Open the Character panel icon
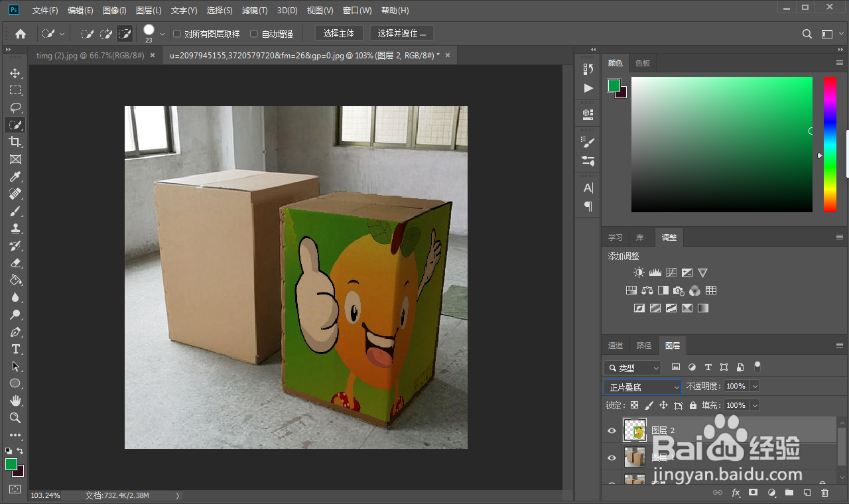The width and height of the screenshot is (849, 504). [588, 188]
